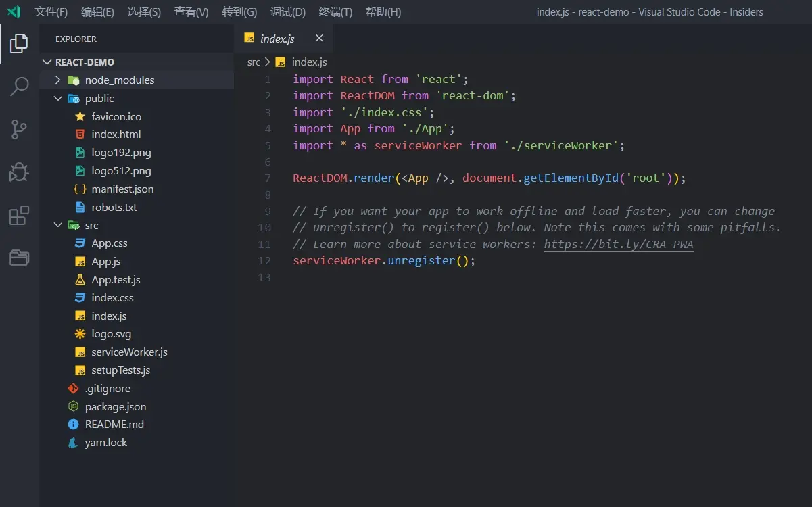Open the Run and Debug bug icon
Viewport: 812px width, 507px height.
tap(19, 172)
